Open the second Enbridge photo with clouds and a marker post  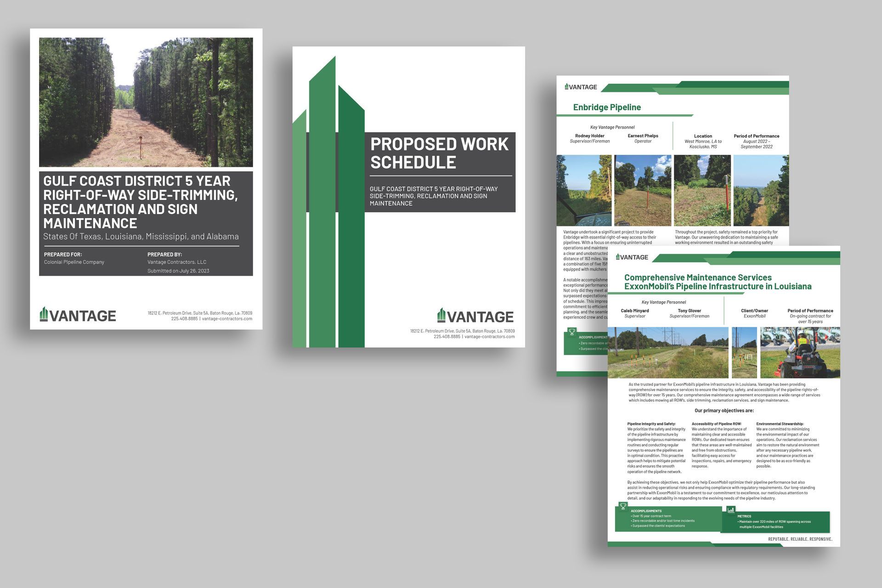(x=643, y=190)
